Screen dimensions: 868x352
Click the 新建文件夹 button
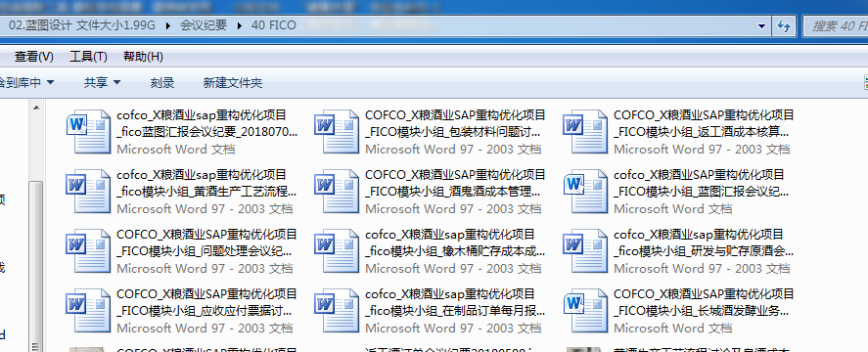(233, 82)
